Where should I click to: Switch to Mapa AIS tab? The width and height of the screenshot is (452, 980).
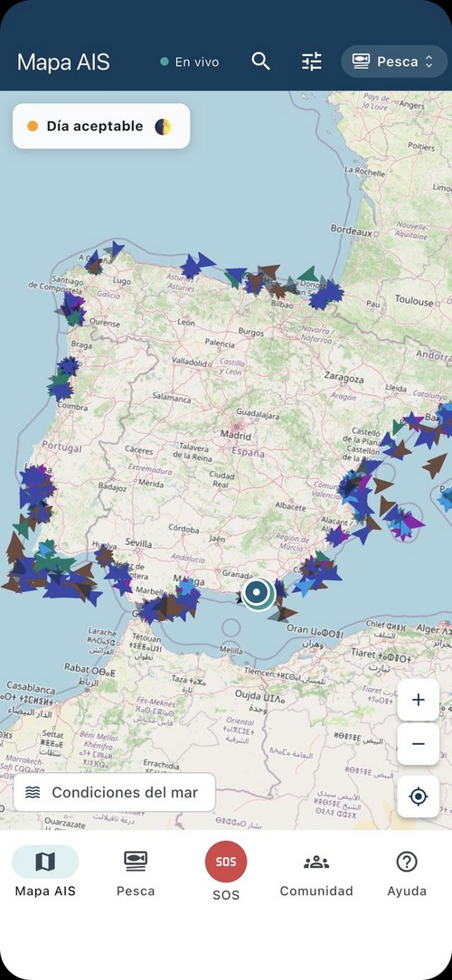45,872
